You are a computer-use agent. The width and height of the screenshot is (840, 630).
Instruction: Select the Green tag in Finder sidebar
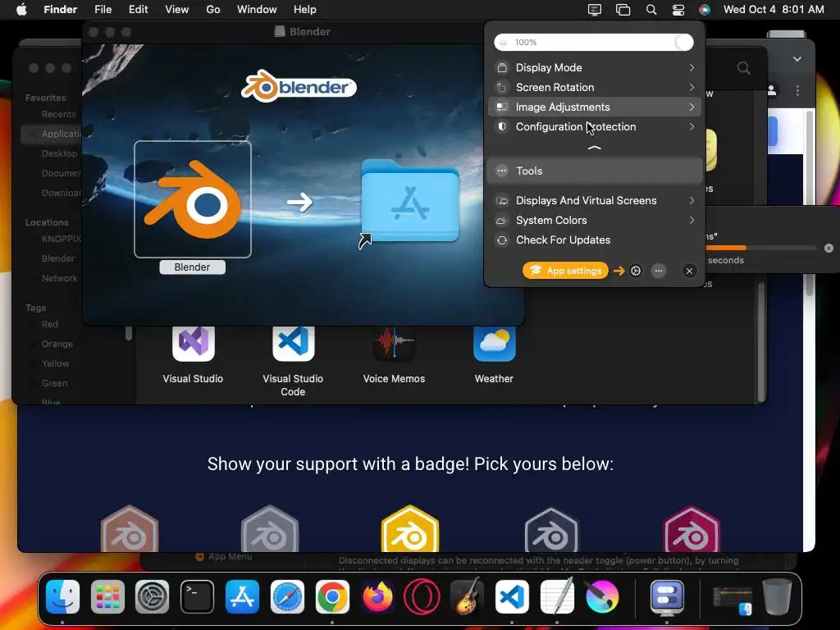(54, 383)
